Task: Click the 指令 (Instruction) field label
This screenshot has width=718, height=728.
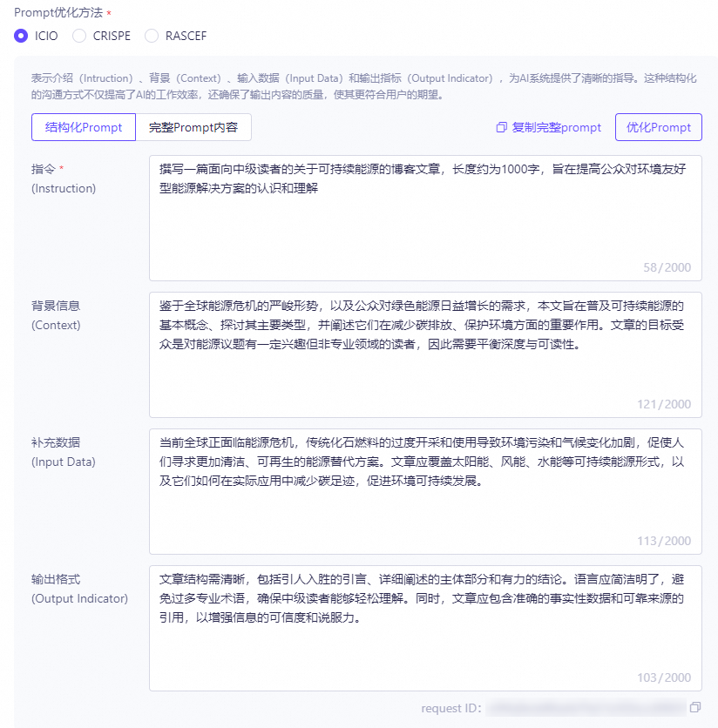Action: pos(64,179)
